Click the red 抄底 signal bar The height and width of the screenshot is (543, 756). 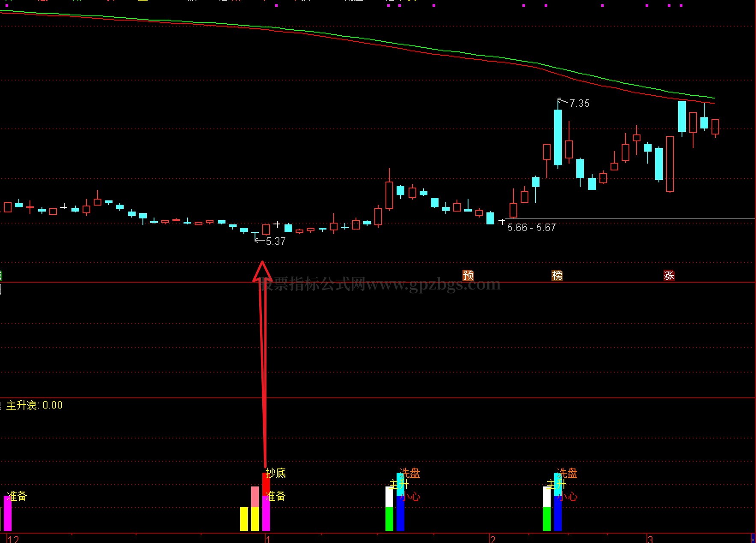(x=266, y=484)
